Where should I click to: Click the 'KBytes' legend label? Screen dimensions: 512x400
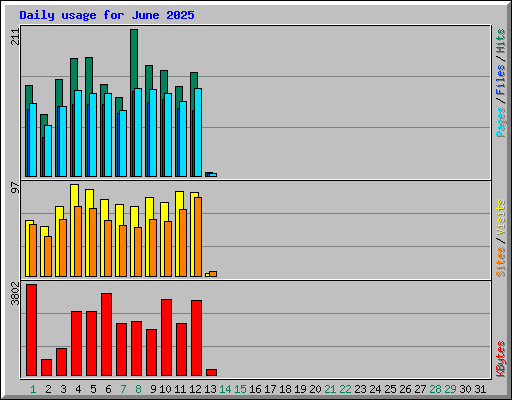pos(501,359)
